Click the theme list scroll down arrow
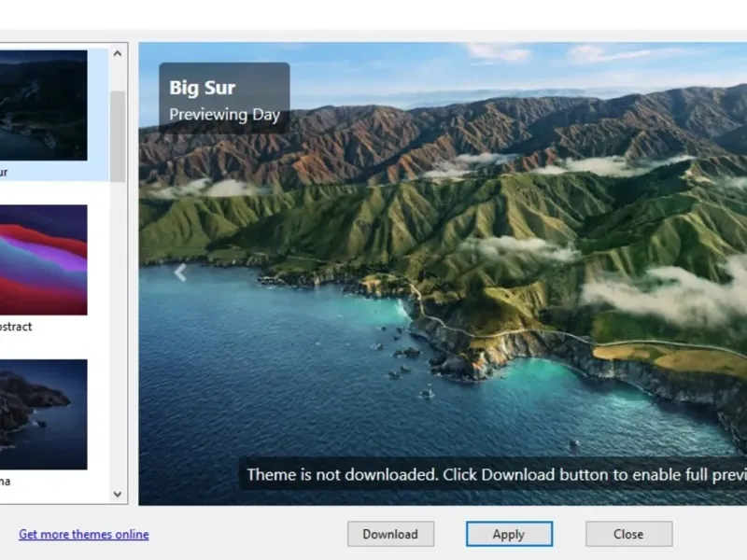Screen dimensions: 747x560 point(118,495)
